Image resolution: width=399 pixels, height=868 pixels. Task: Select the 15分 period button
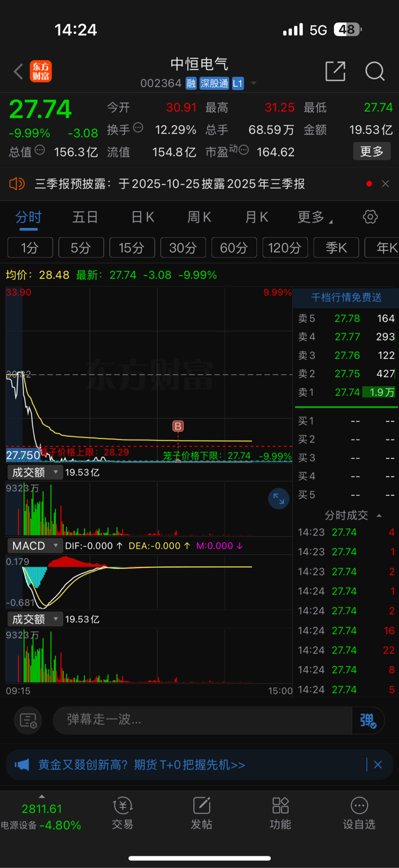coord(132,248)
